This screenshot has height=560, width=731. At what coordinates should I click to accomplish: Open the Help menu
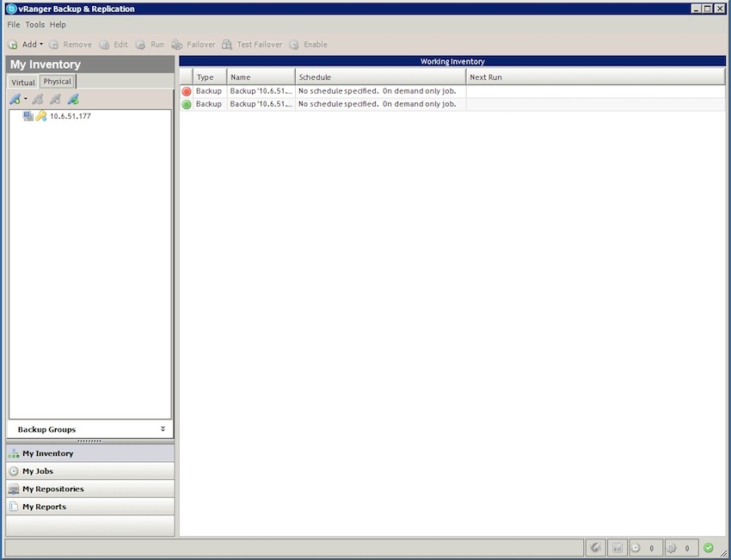(x=58, y=25)
